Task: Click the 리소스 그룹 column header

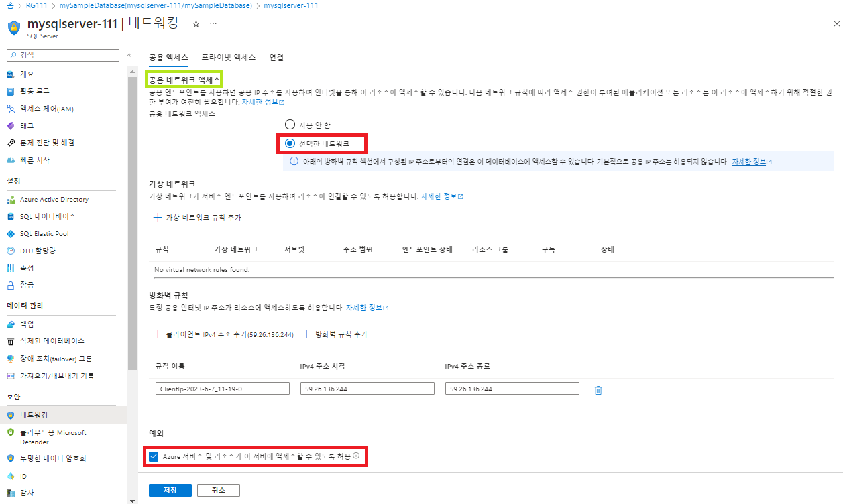Action: click(x=490, y=249)
